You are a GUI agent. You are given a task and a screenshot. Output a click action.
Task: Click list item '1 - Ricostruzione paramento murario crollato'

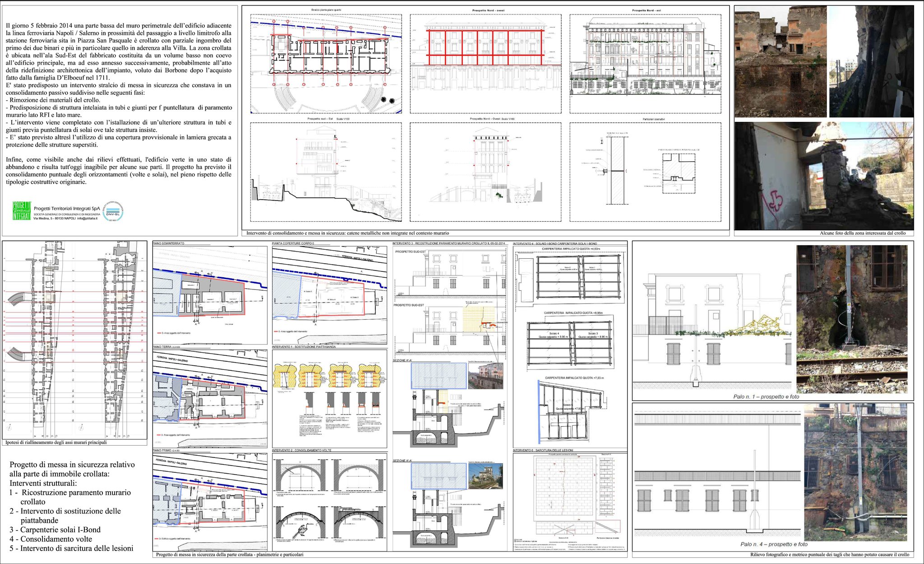[x=70, y=497]
